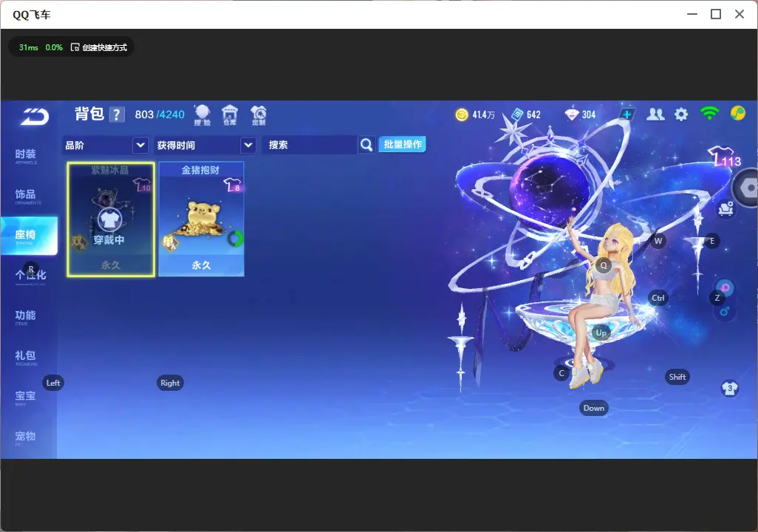Click the magnifier search icon
Image resolution: width=758 pixels, height=532 pixels.
[366, 145]
